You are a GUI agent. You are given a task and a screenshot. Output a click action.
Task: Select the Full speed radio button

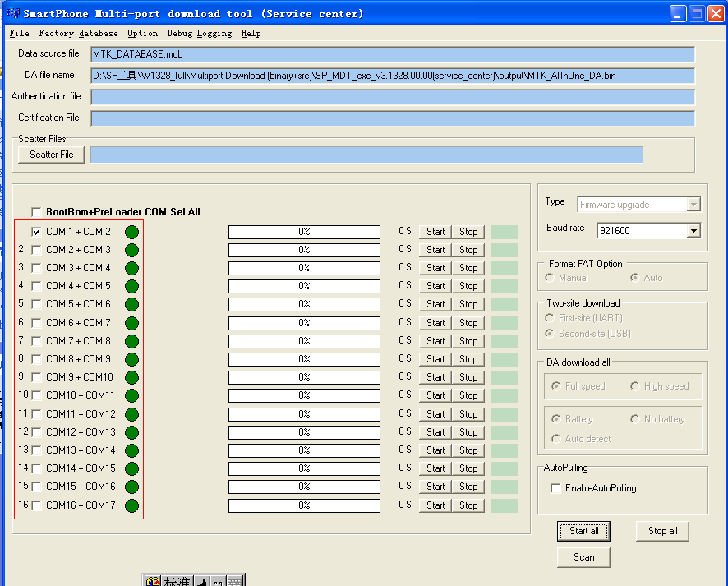(x=555, y=386)
